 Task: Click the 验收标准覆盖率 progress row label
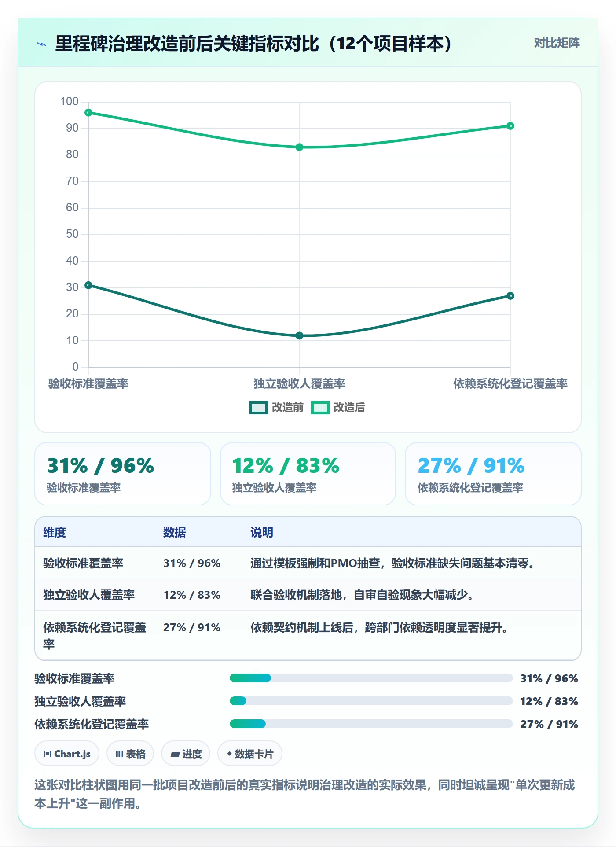click(x=74, y=678)
